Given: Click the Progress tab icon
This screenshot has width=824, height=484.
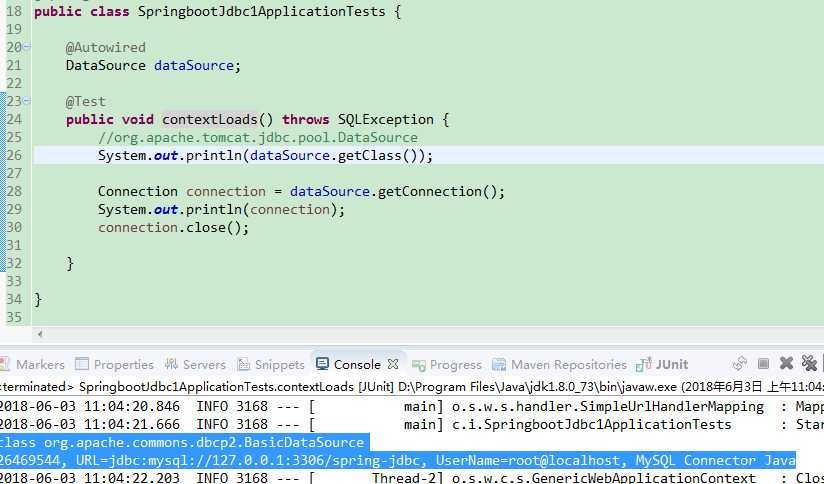Looking at the screenshot, I should [418, 365].
